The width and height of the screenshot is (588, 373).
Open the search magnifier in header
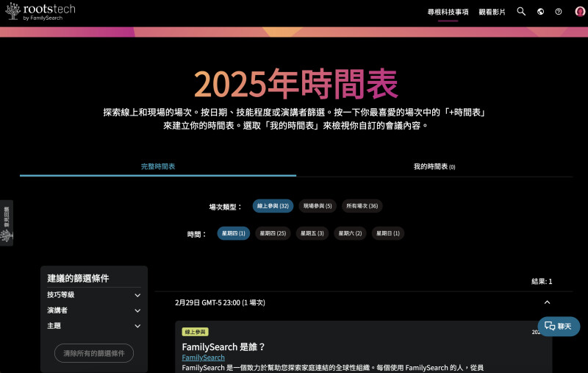(521, 12)
